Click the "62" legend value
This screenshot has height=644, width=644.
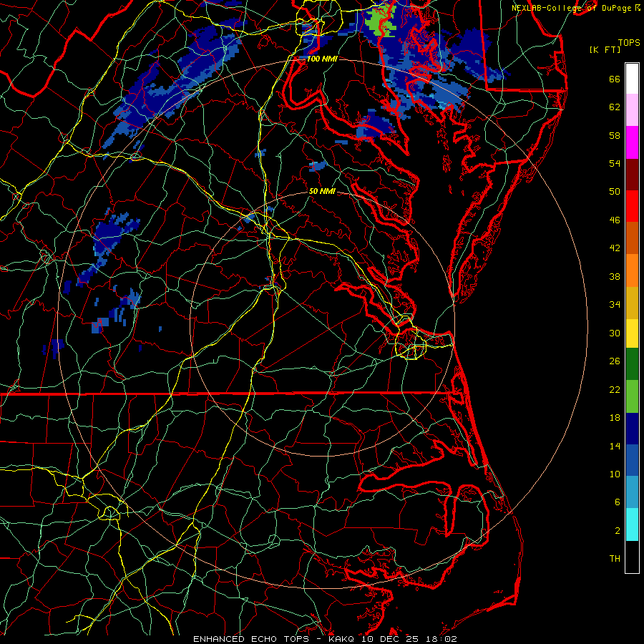tap(615, 107)
